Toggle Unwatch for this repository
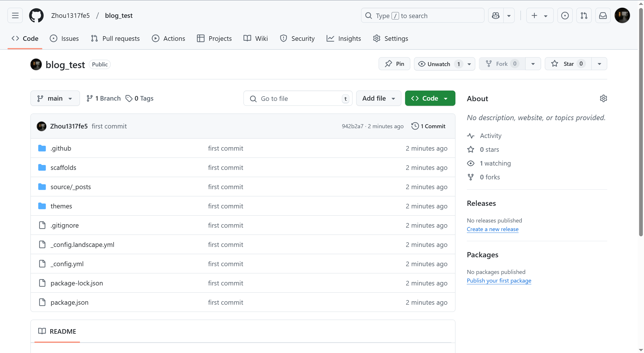Viewport: 644px width, 353px height. pos(444,64)
